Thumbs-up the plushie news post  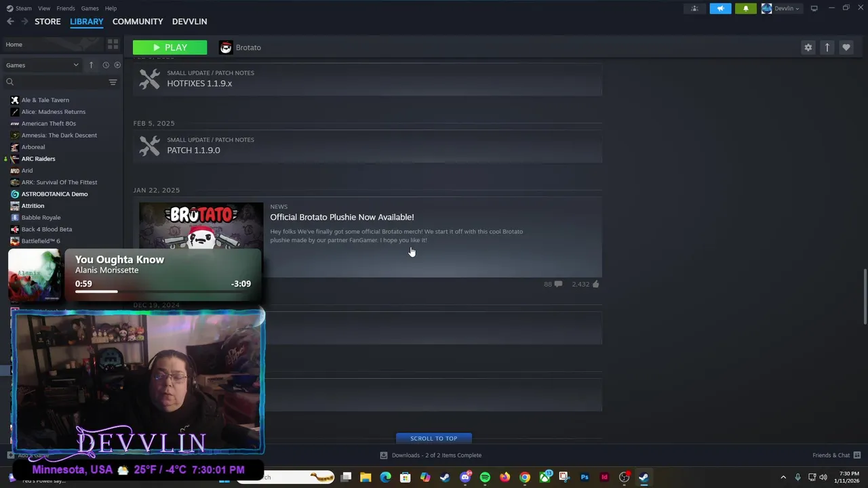(585, 284)
